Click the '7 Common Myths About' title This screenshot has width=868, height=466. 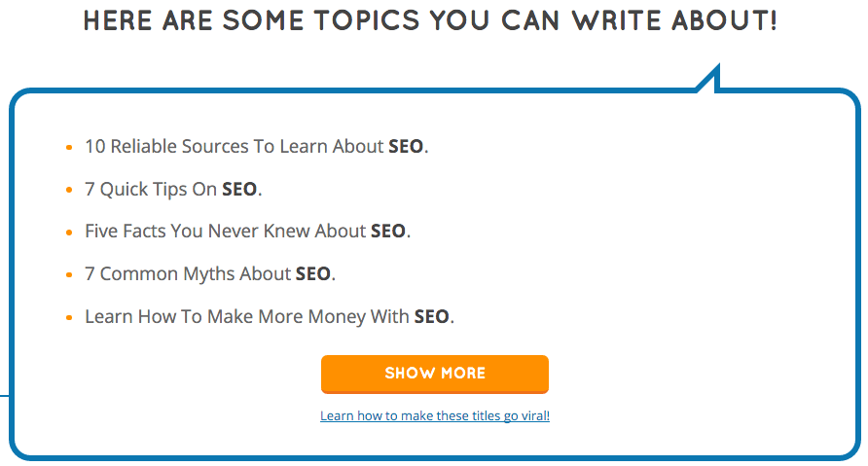[x=188, y=274]
